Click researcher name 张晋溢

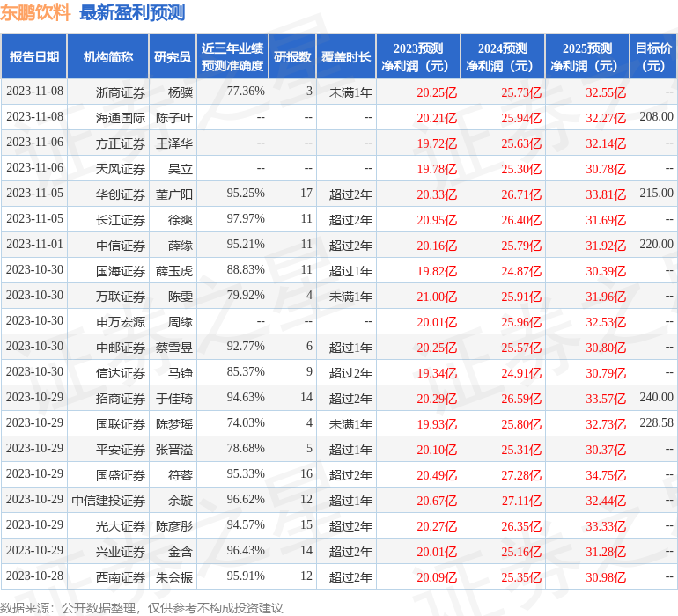tap(174, 450)
